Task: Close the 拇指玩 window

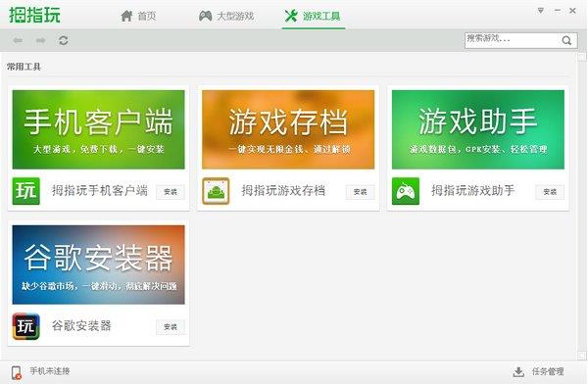Action: coord(572,11)
